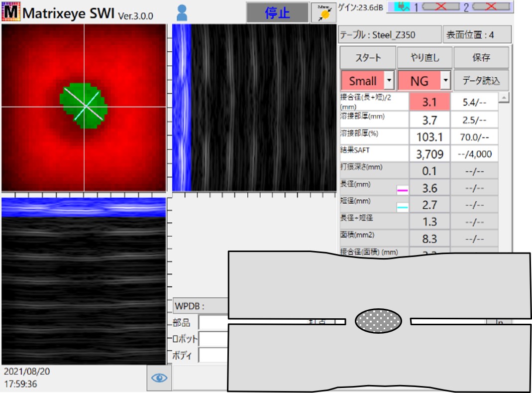
Task: Open the NG judgment dropdown
Action: (x=446, y=81)
